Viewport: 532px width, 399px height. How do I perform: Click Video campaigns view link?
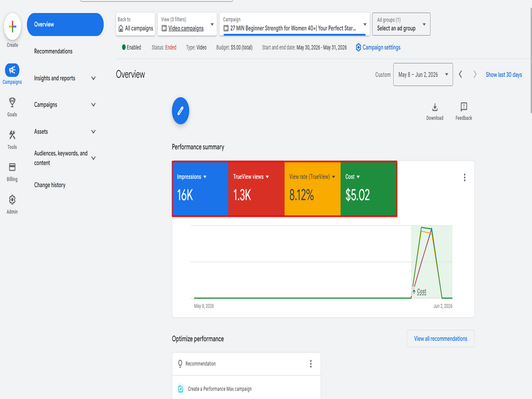186,29
